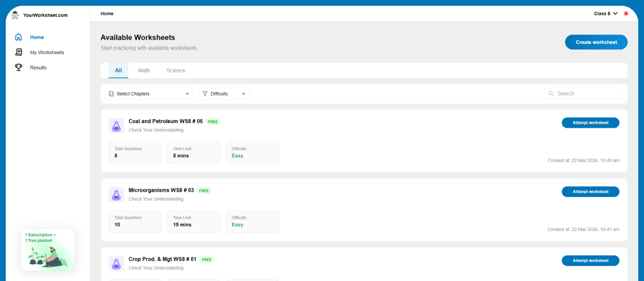Click Created at 22 Mar 2026, 10:41 am text

(584, 229)
